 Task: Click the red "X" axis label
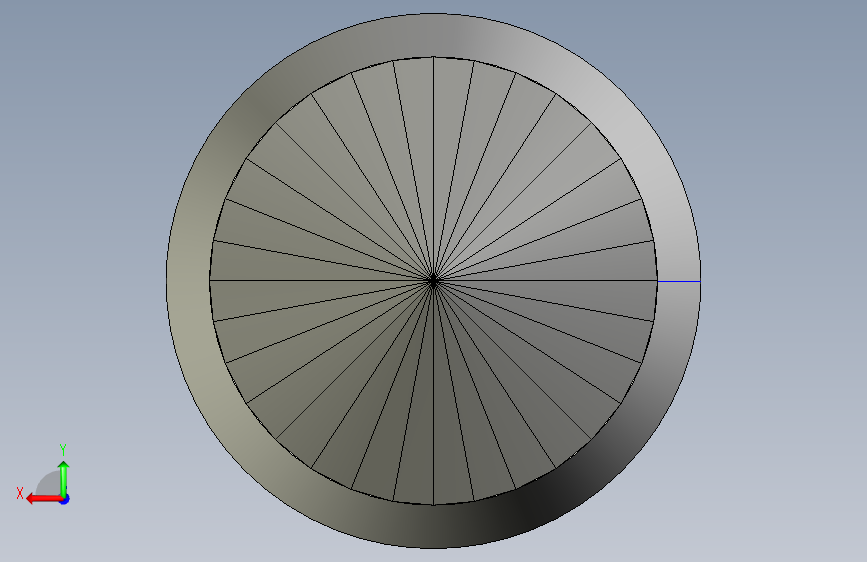[x=20, y=493]
